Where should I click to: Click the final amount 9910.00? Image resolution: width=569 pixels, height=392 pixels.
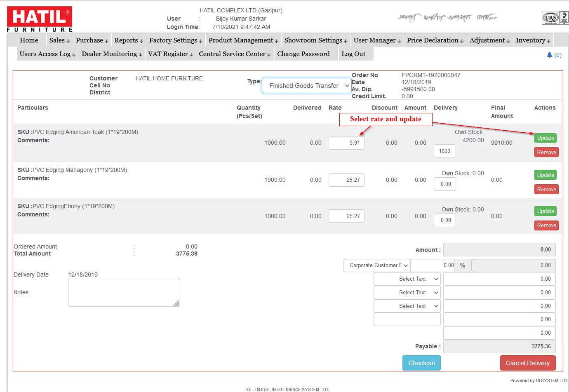pos(502,143)
